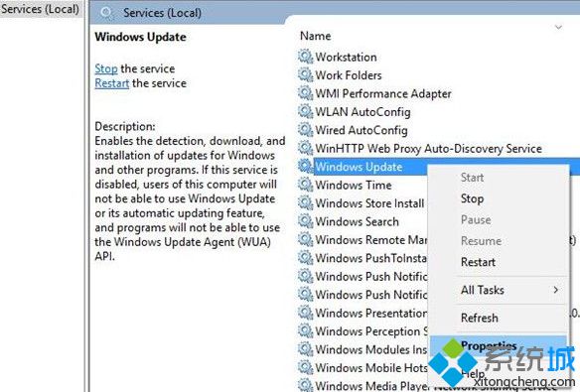This screenshot has height=392, width=580.
Task: Expand the All Tasks arrow
Action: click(556, 290)
